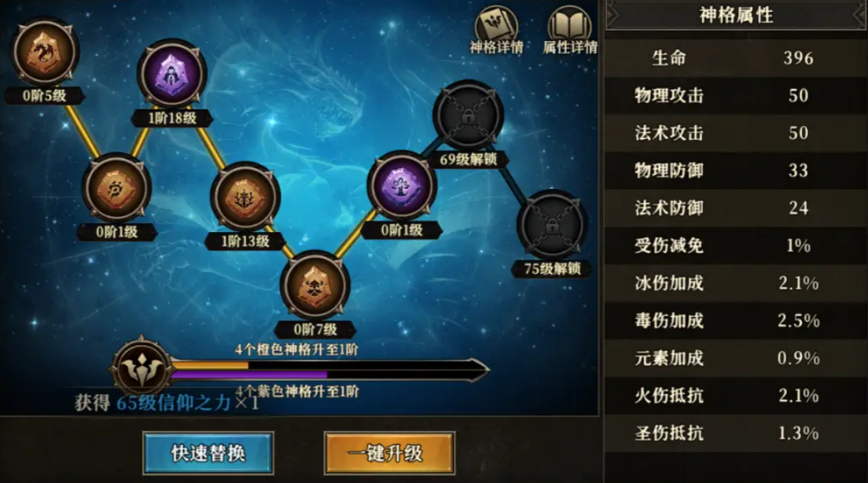
Task: Click the 65级信仰之力 reward text
Action: click(173, 403)
